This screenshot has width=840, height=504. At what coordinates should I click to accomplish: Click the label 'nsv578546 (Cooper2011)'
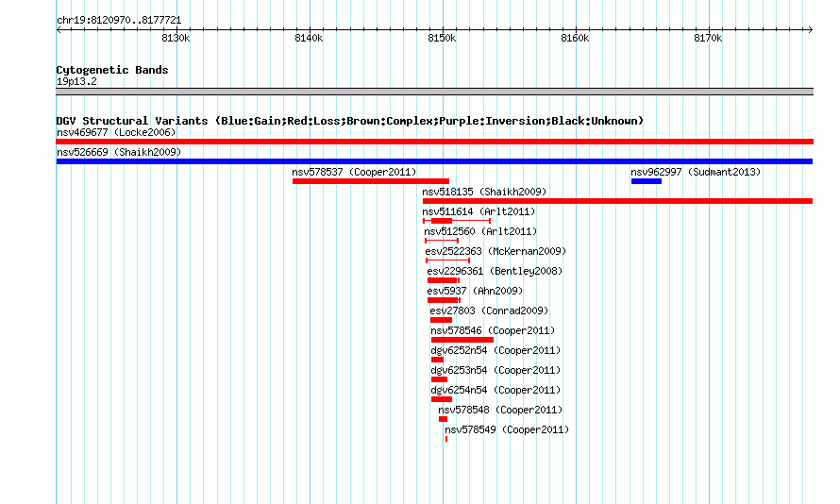[493, 330]
